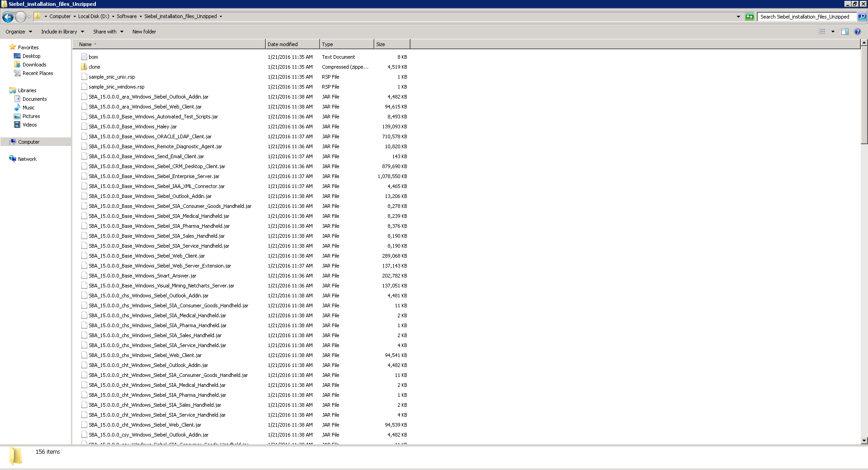Click the Change your view icon
868x470 pixels.
pos(822,32)
